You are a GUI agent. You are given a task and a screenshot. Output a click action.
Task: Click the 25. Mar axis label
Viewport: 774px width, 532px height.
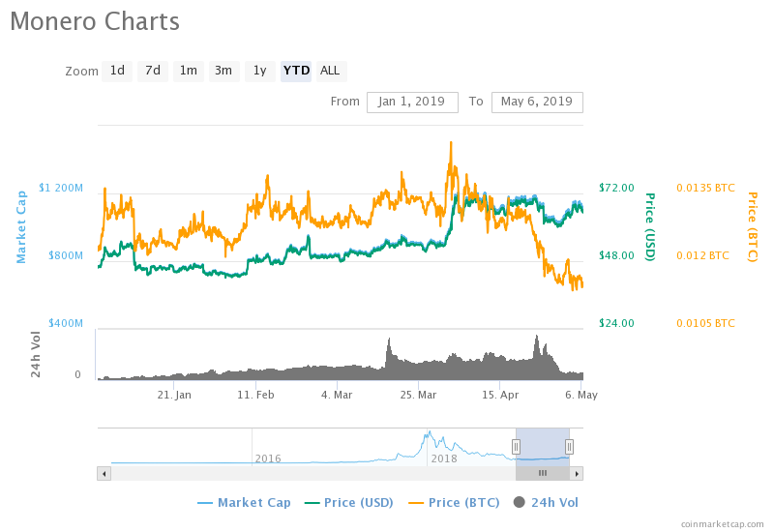419,396
